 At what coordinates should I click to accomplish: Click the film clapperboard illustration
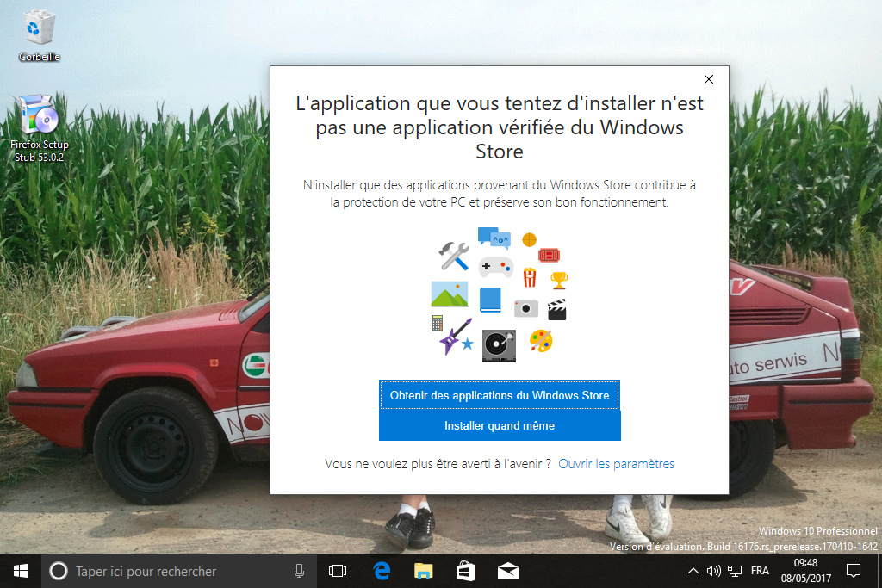tap(557, 310)
